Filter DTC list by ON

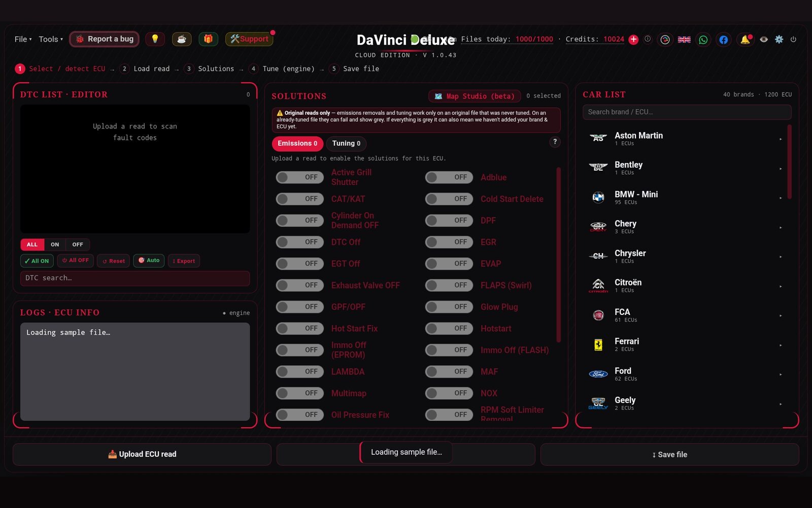[55, 244]
